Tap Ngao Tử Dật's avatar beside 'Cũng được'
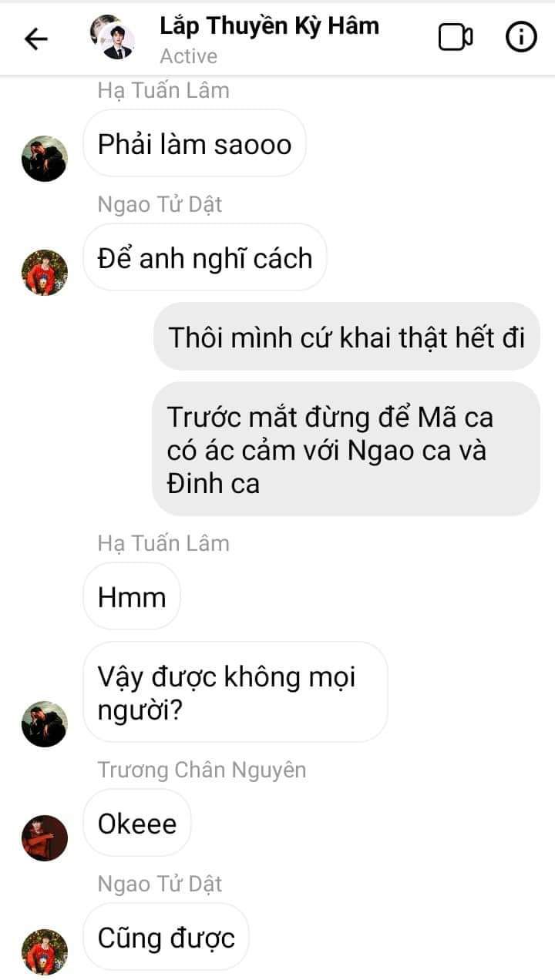Screen dimensions: 555x980 point(45,952)
